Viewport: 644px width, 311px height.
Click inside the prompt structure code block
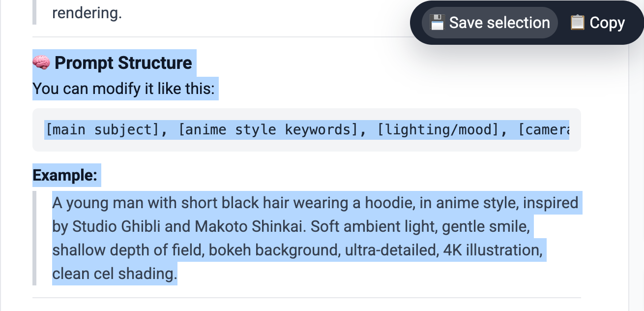(307, 129)
